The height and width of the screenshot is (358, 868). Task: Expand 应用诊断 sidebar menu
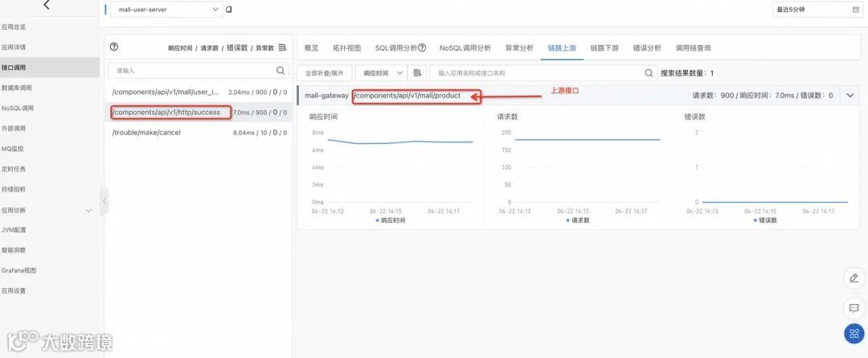point(49,211)
